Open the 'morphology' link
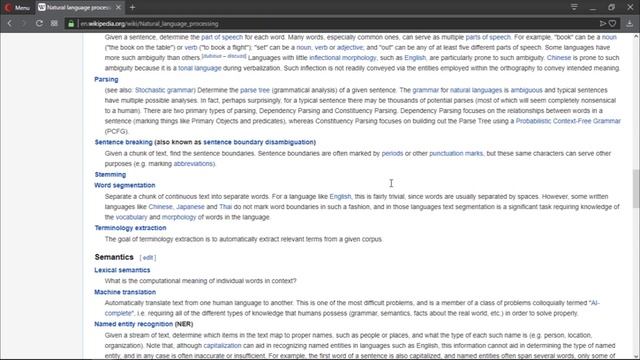Image resolution: width=640 pixels, height=360 pixels. 179,217
